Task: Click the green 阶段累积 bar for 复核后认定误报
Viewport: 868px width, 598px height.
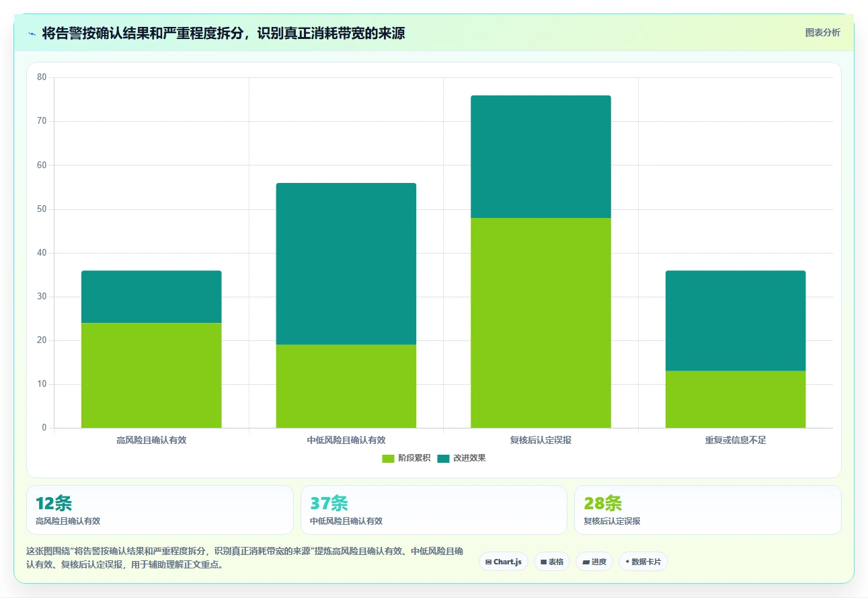Action: point(541,323)
